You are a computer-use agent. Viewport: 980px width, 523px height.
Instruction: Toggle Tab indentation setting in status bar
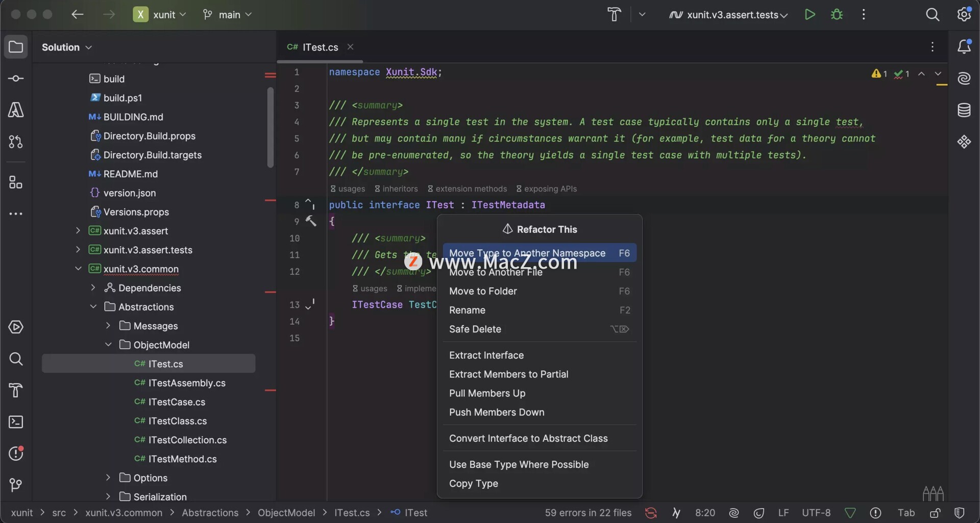point(906,513)
